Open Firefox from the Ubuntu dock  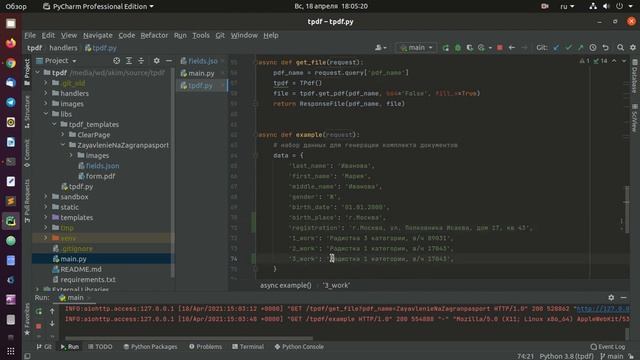coord(11,43)
